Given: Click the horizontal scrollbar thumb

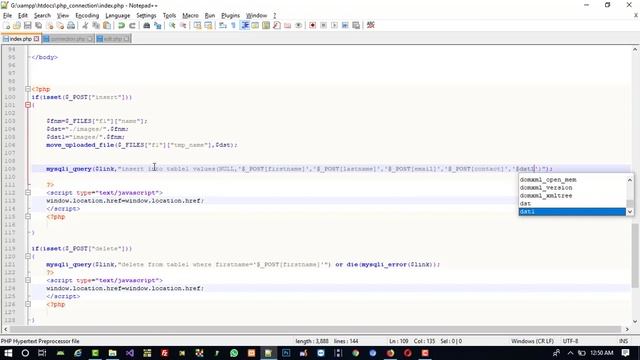Looking at the screenshot, I should (315, 329).
